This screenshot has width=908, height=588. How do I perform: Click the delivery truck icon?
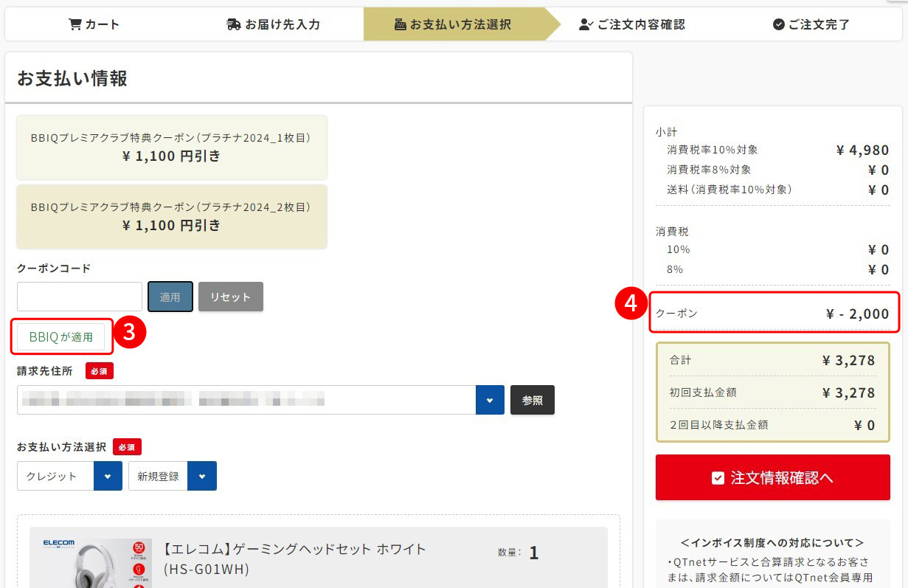(x=234, y=24)
